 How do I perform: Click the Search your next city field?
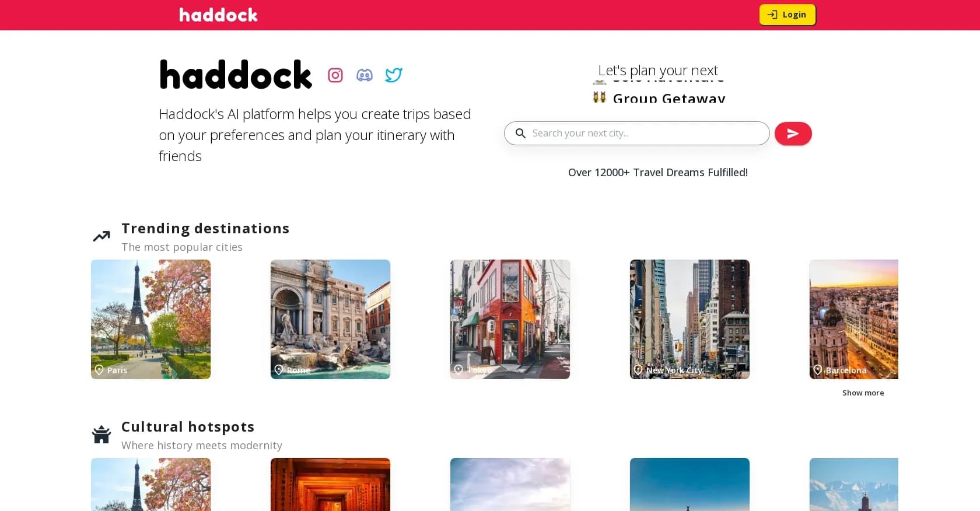636,134
